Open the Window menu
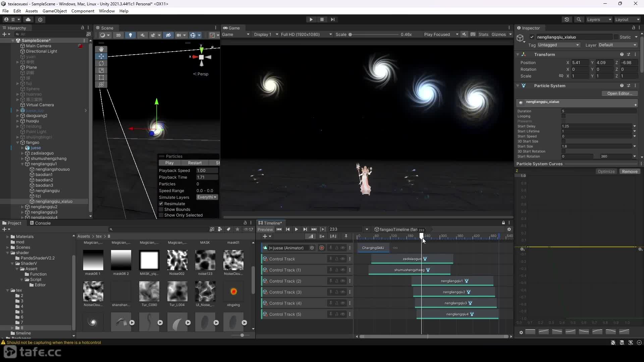The height and width of the screenshot is (362, 644). (107, 11)
